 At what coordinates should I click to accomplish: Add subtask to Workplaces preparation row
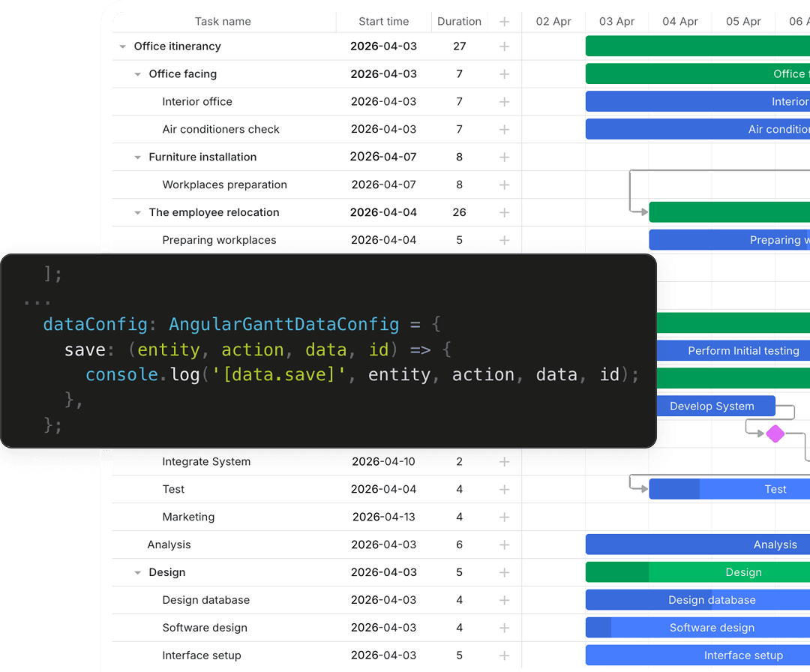tap(504, 185)
